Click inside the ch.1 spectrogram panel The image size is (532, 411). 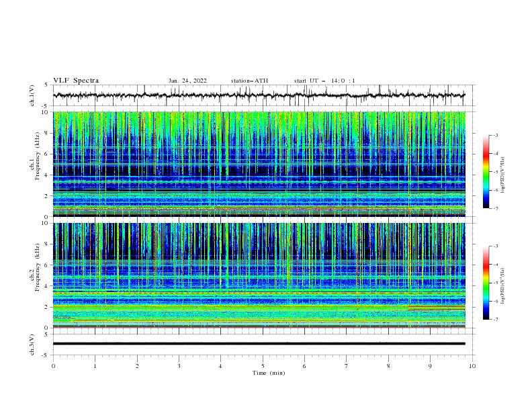click(x=259, y=164)
